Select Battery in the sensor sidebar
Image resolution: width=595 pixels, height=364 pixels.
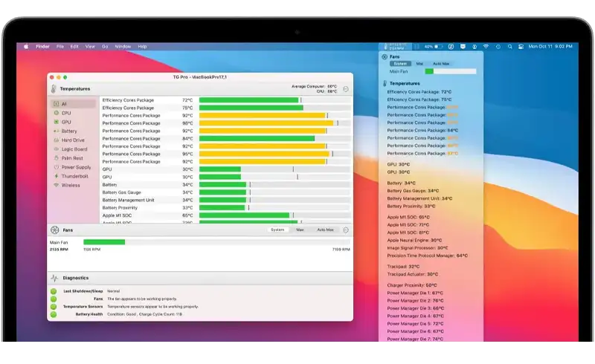pos(68,131)
